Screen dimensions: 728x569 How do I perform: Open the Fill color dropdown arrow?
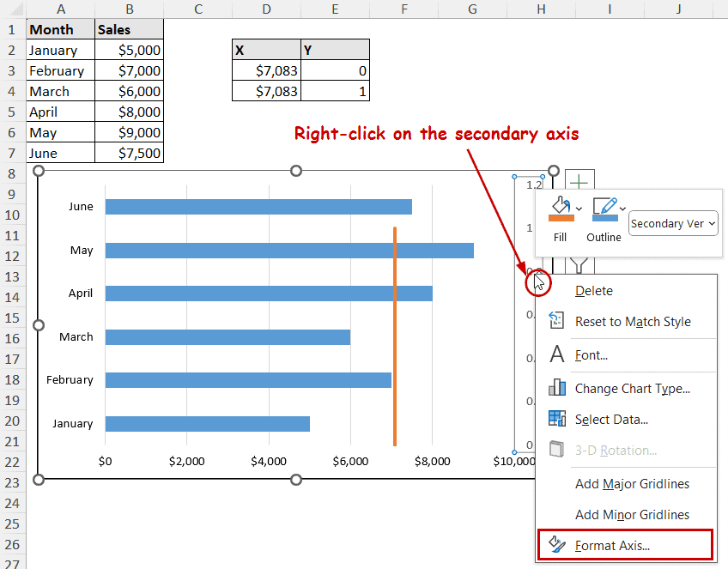(579, 209)
